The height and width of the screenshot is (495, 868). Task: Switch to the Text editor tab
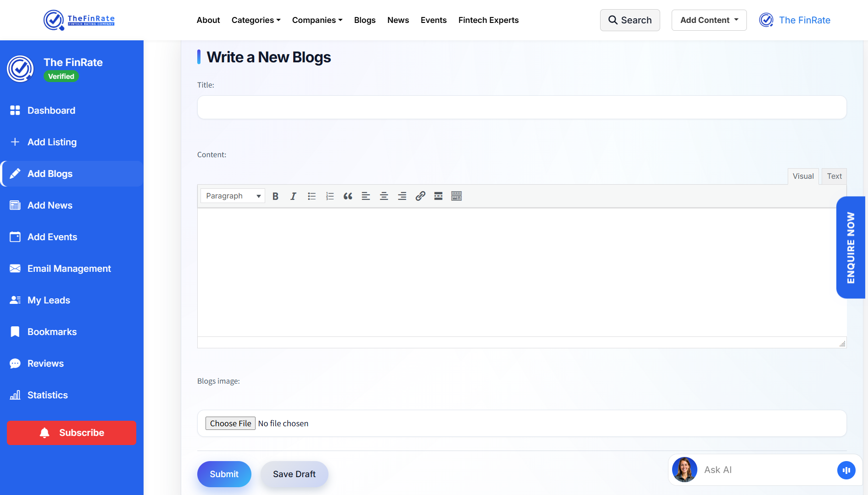[834, 176]
